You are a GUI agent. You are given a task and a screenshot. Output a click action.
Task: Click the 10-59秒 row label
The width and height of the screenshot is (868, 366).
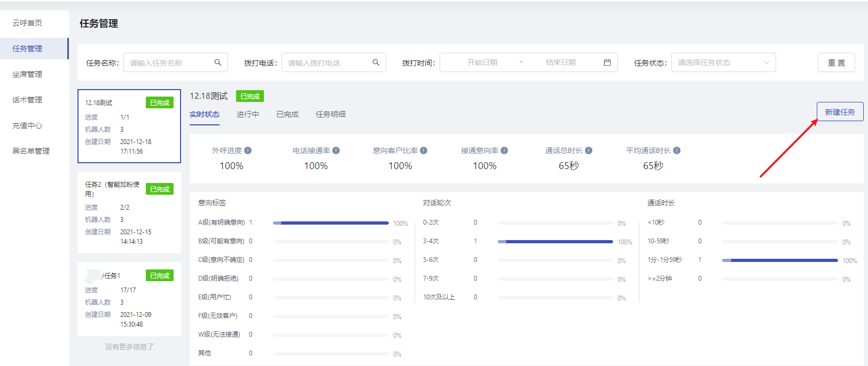658,241
